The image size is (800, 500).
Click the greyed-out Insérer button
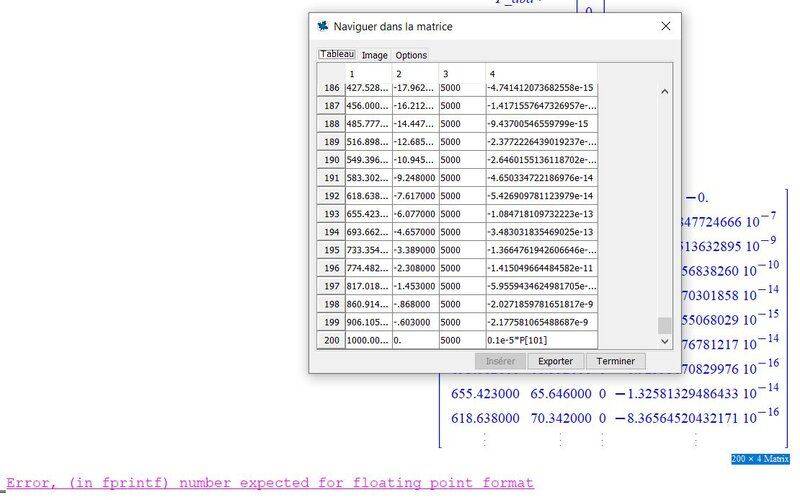point(500,361)
